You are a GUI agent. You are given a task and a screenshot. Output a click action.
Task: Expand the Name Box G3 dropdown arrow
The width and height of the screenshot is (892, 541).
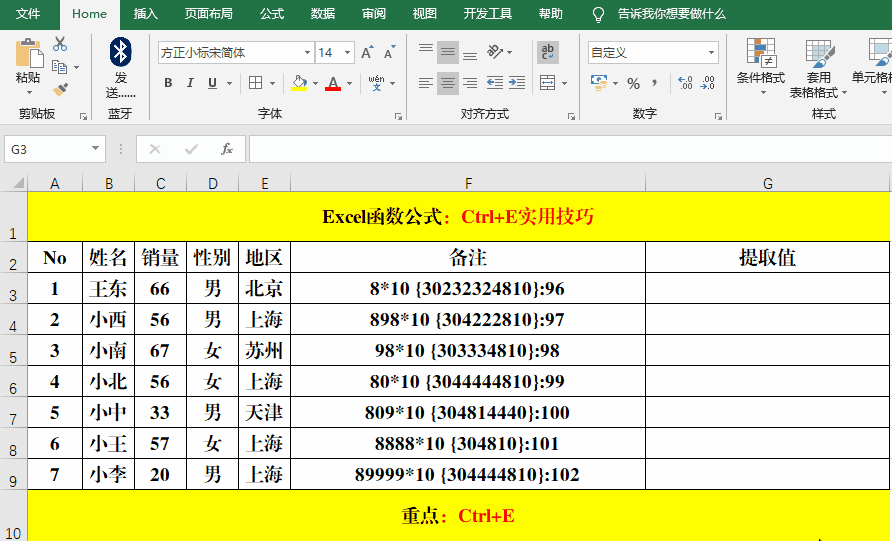[x=95, y=149]
